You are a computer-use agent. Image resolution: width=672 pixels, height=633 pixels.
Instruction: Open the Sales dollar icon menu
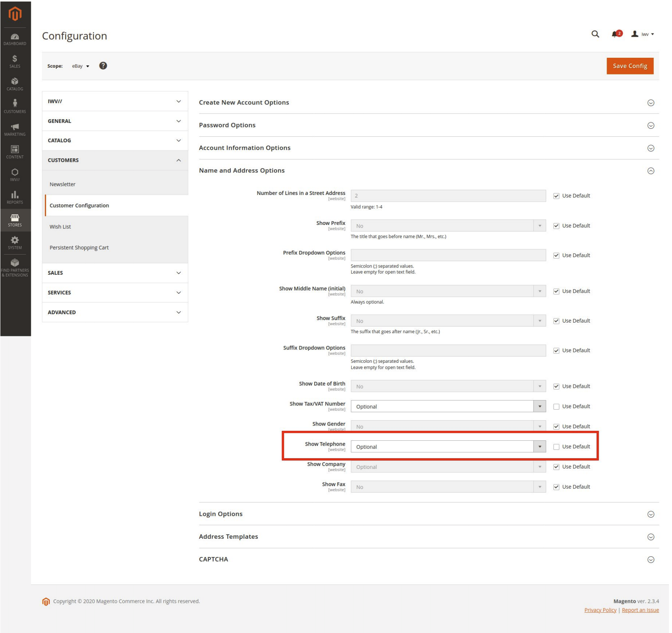15,61
